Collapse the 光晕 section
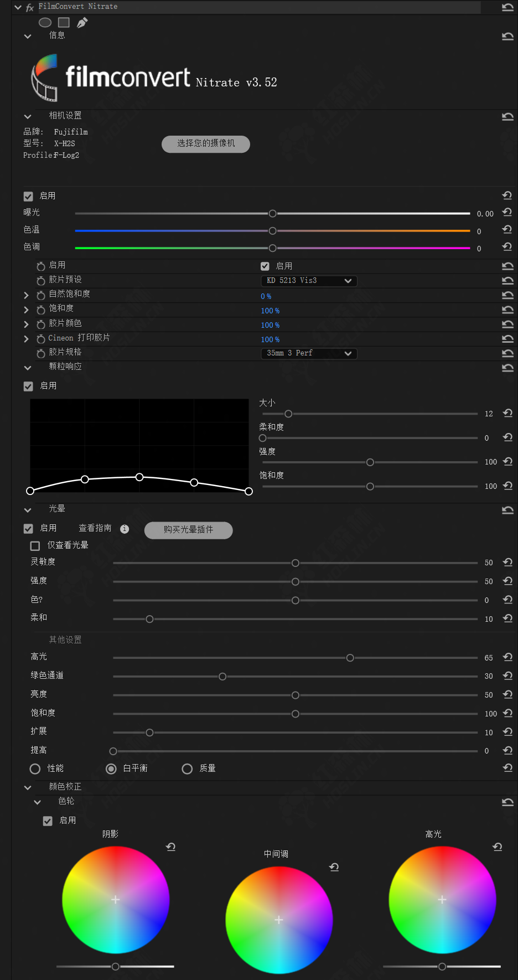The width and height of the screenshot is (518, 980). click(x=28, y=510)
